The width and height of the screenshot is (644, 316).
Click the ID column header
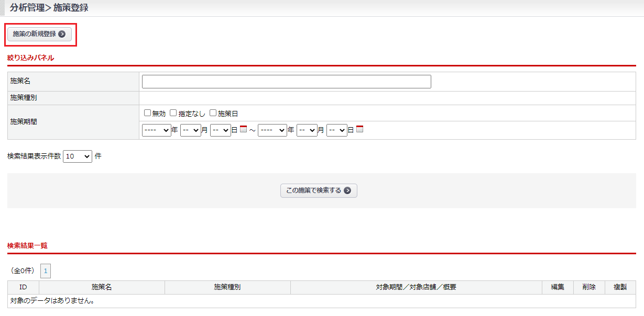(x=23, y=287)
